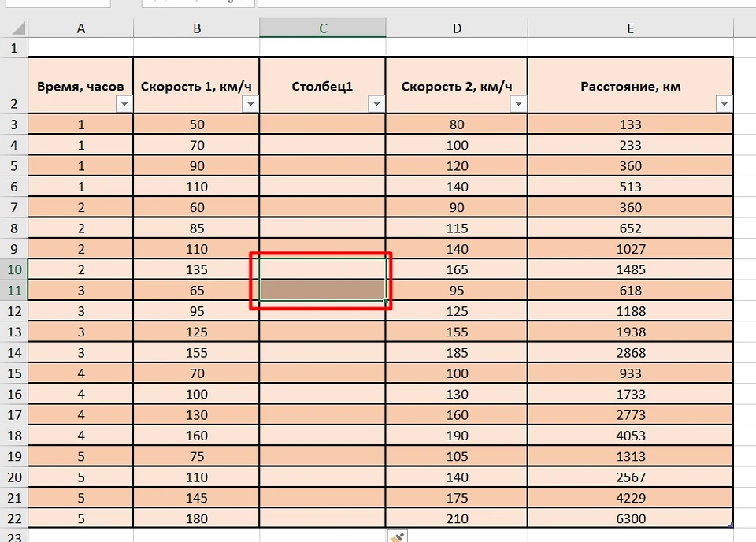Select column A header
Viewport: 756px width, 542px height.
tap(80, 28)
